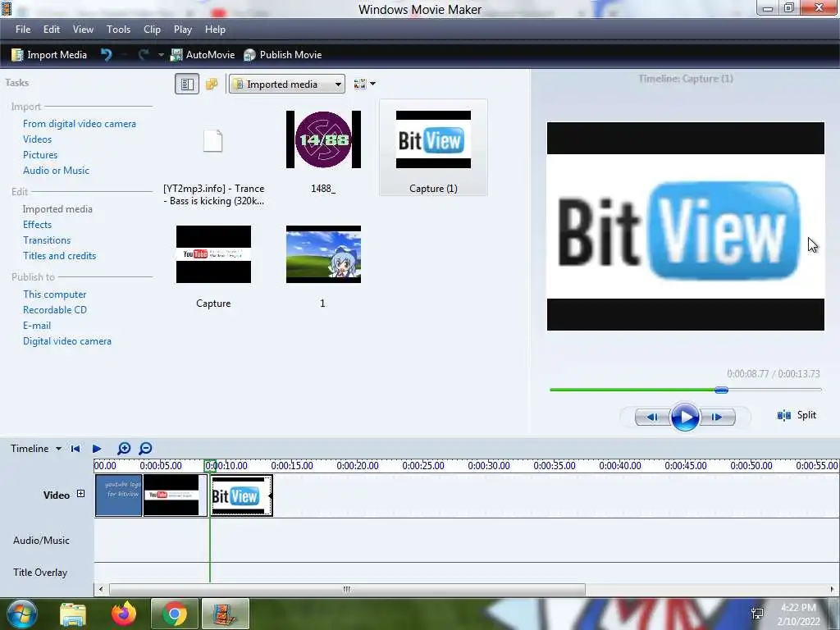Click Movie Maker taskbar button
Image resolution: width=840 pixels, height=630 pixels.
[x=225, y=614]
